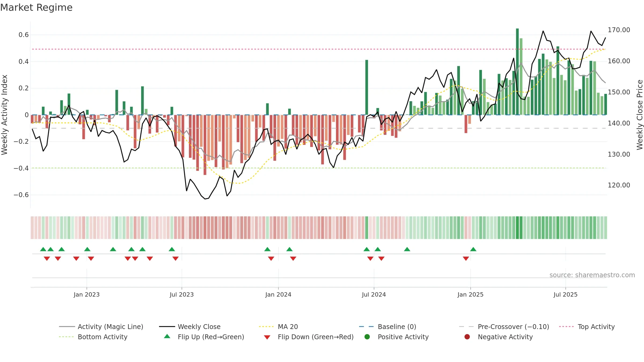644x362 pixels.
Task: Toggle the Pre-Crossover (−0.10) legend entry
Action: [x=504, y=327]
